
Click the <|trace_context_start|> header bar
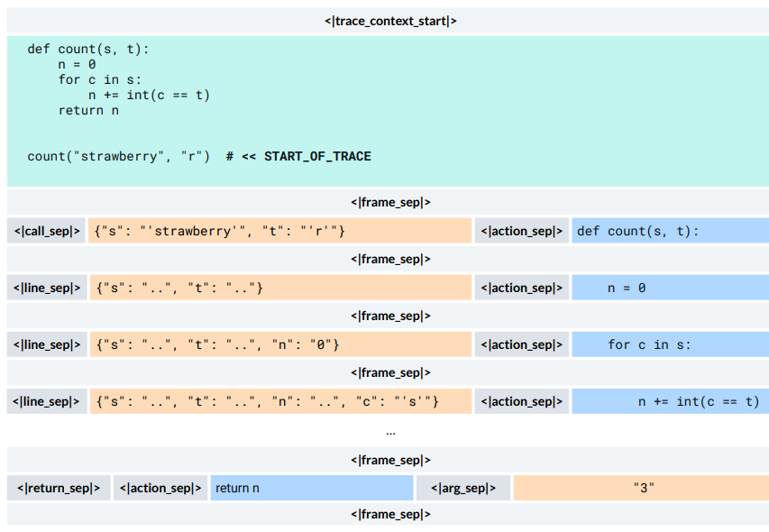[388, 20]
